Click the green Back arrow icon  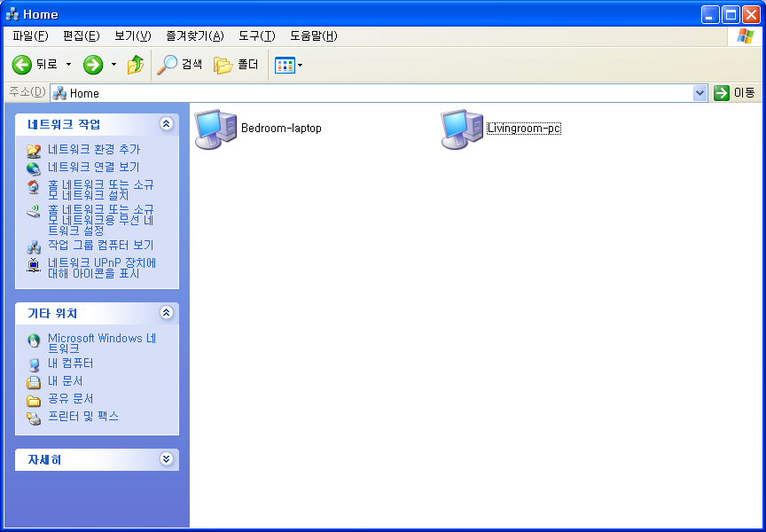point(22,65)
